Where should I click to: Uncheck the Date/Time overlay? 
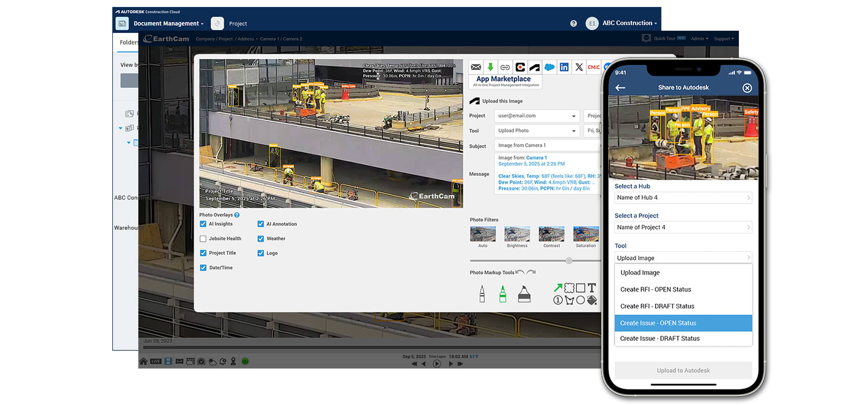point(203,268)
